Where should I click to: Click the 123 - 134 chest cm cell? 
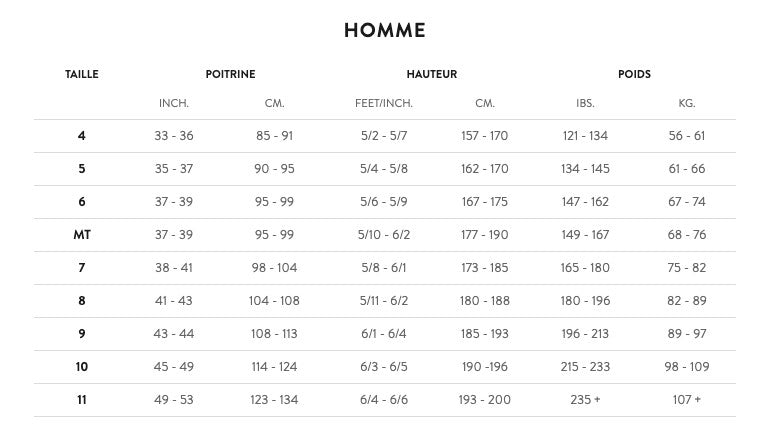click(274, 400)
